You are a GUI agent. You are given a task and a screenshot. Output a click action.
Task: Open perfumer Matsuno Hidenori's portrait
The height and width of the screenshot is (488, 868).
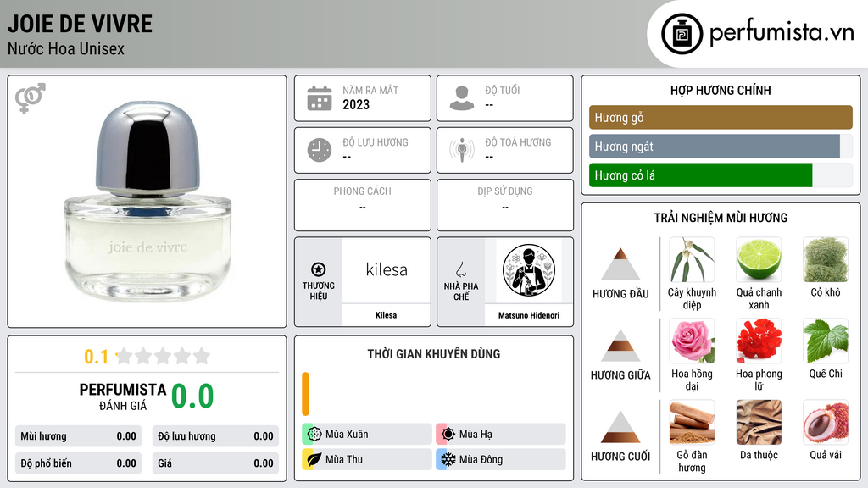click(x=529, y=270)
